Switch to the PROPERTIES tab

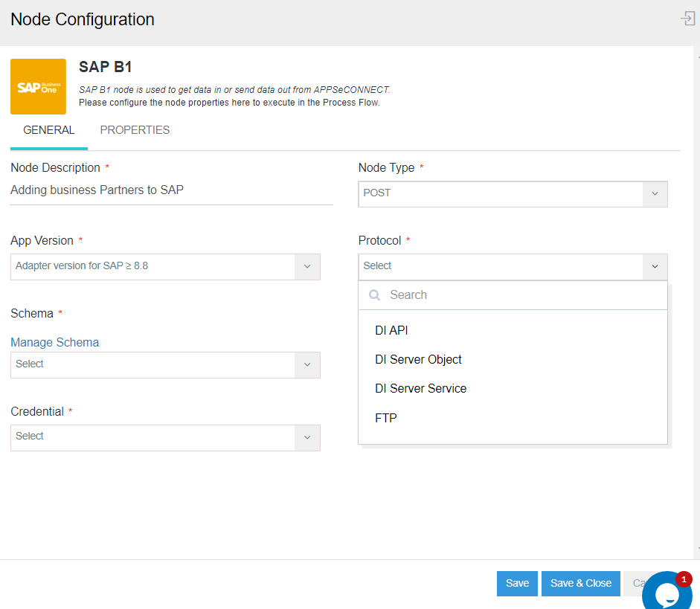tap(135, 130)
